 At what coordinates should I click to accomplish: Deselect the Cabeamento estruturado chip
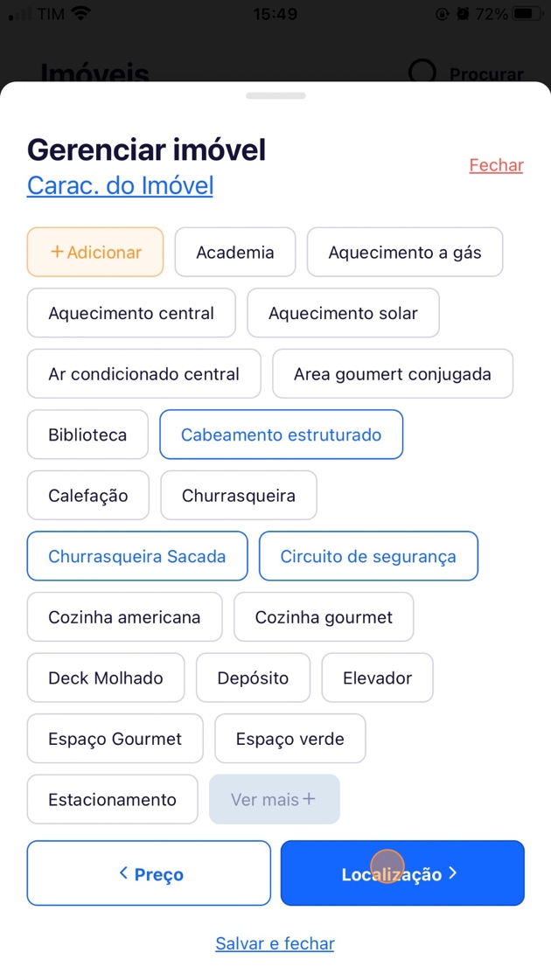[281, 434]
